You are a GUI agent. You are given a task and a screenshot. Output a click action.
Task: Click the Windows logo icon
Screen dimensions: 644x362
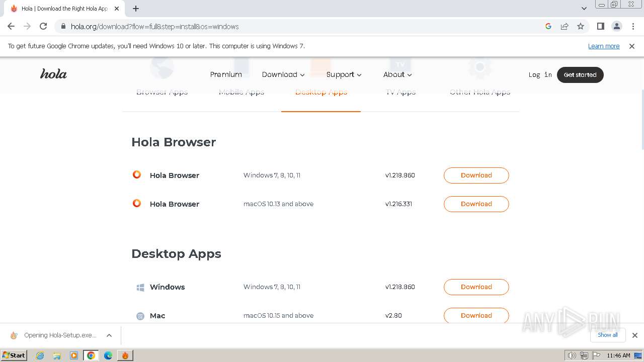pyautogui.click(x=140, y=288)
